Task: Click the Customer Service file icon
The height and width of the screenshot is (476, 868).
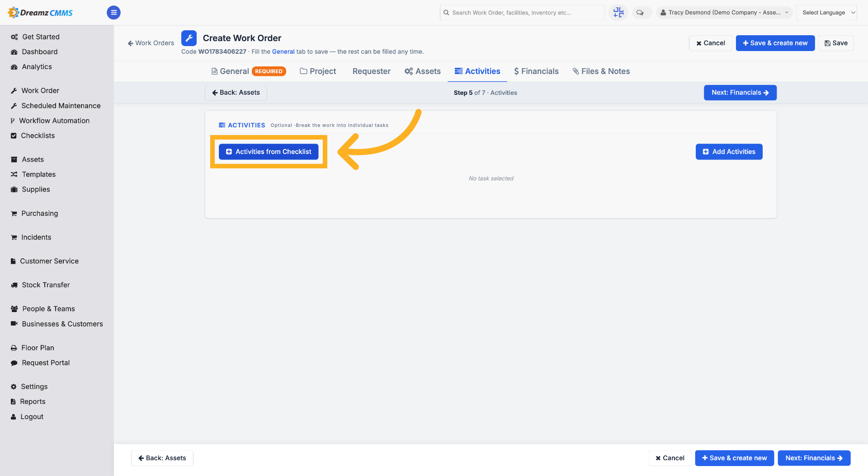Action: tap(13, 261)
